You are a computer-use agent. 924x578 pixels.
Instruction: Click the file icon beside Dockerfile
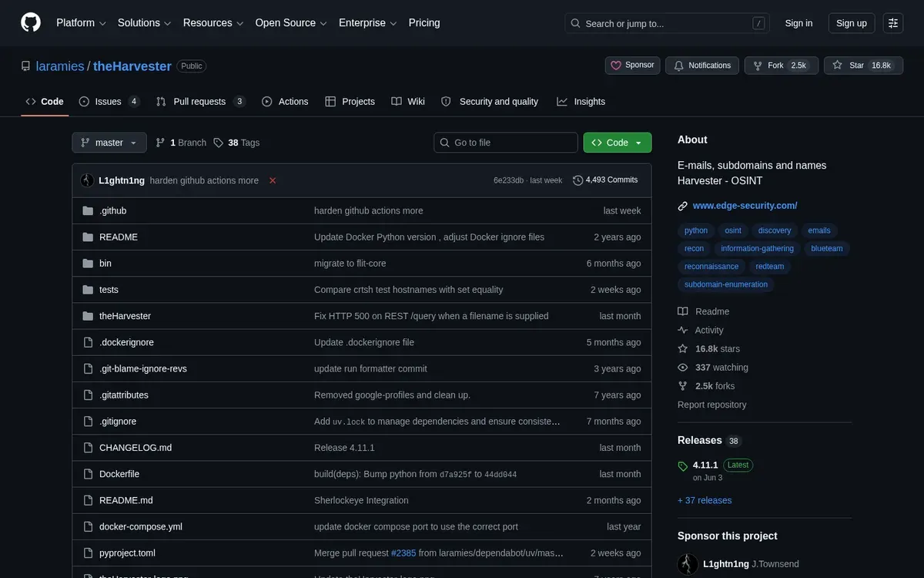click(88, 474)
